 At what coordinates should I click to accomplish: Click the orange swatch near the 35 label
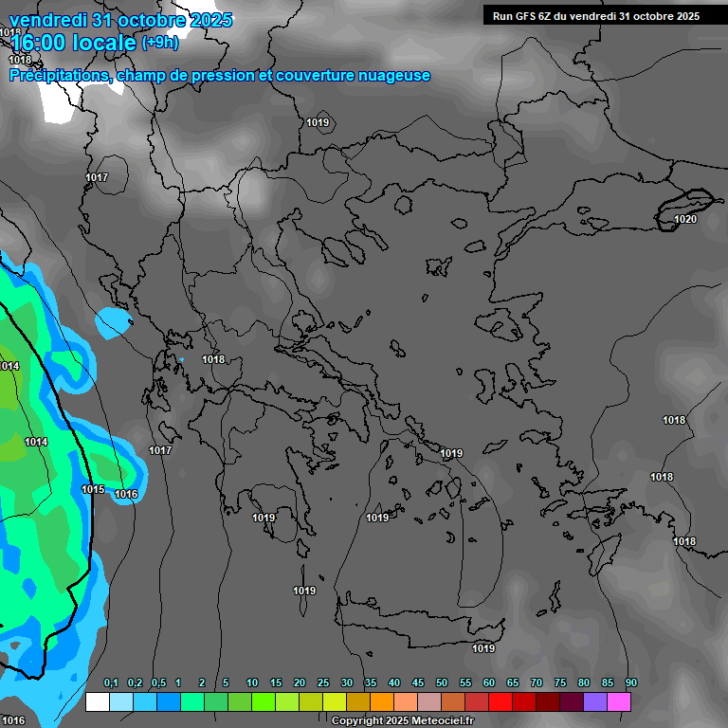(381, 702)
